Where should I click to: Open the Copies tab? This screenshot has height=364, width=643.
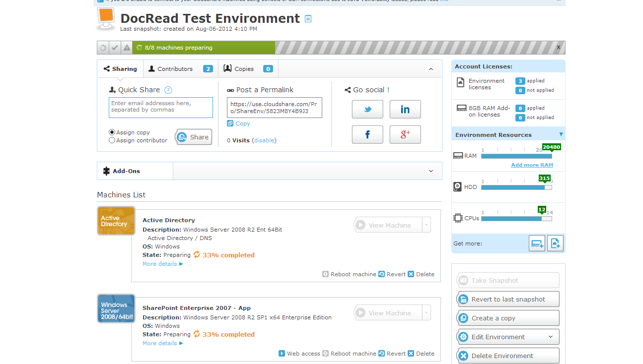click(248, 69)
